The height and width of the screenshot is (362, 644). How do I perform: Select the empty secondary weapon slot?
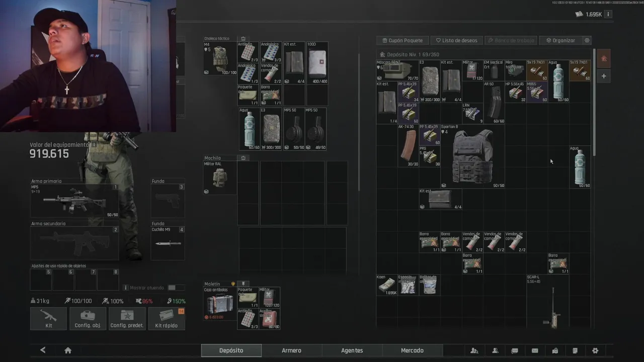click(74, 243)
